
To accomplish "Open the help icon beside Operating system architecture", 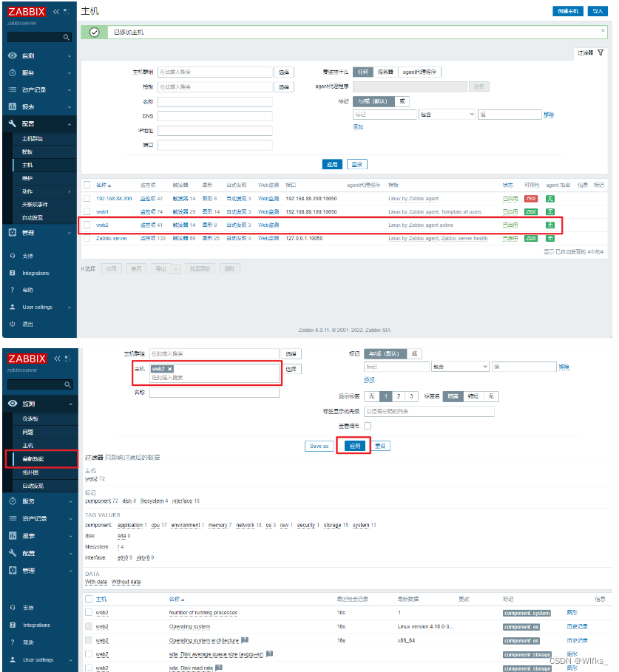I will pyautogui.click(x=245, y=640).
